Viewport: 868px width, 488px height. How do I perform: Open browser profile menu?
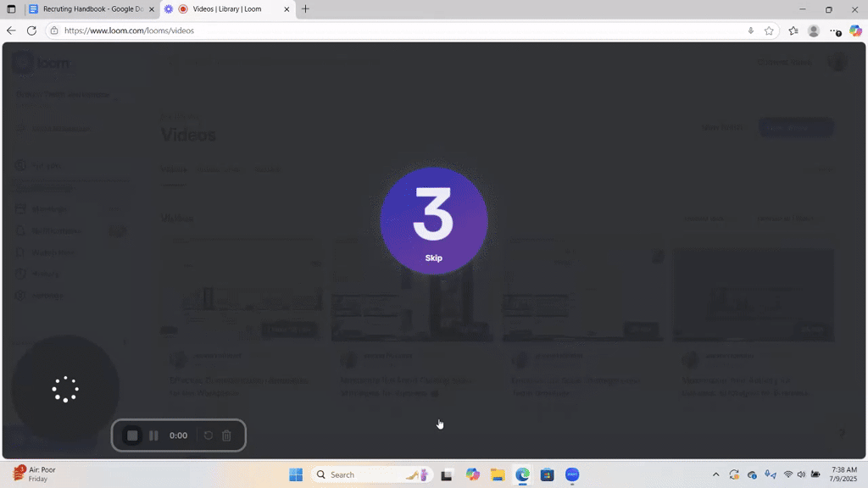coord(814,30)
